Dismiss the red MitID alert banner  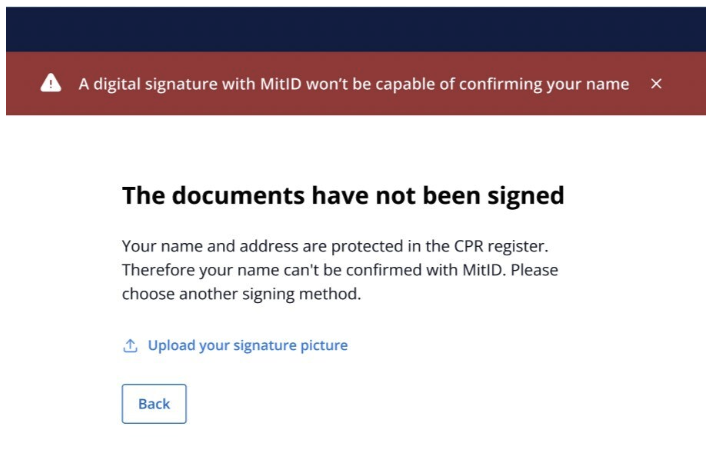click(656, 84)
